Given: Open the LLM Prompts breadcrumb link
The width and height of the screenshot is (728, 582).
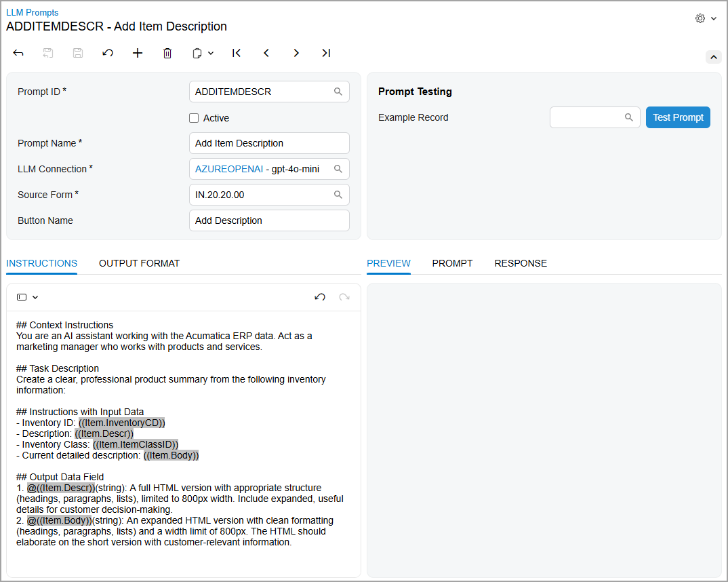Looking at the screenshot, I should click(33, 12).
